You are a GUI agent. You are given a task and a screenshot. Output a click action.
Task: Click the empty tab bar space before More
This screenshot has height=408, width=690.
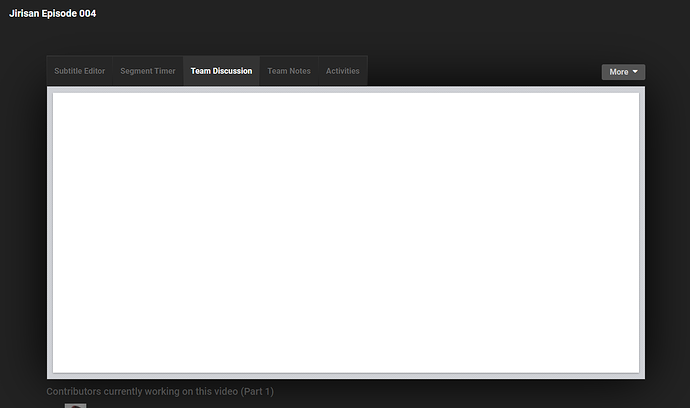(x=480, y=71)
